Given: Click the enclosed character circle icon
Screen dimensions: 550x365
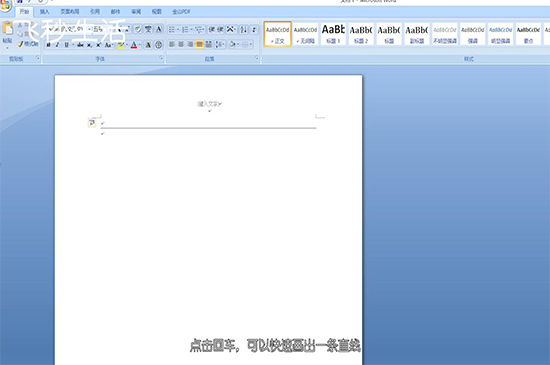Looking at the screenshot, I should coord(159,45).
